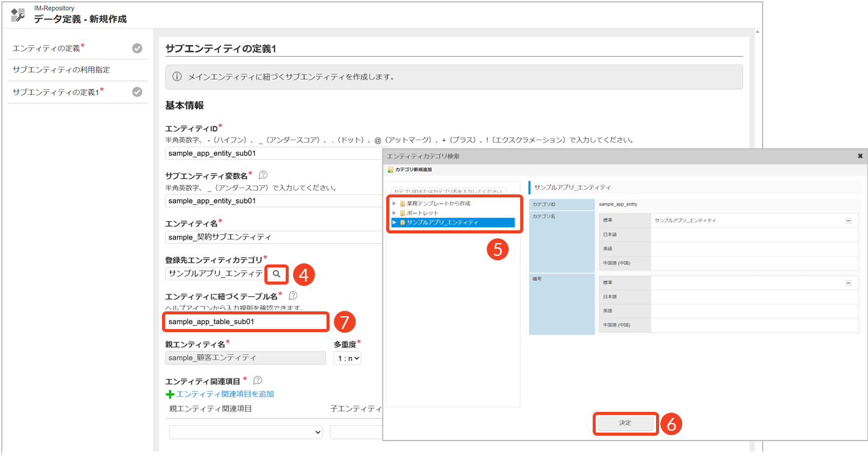868x457 pixels.
Task: Click the エンティティ関連項目を追加 link
Action: [x=225, y=394]
